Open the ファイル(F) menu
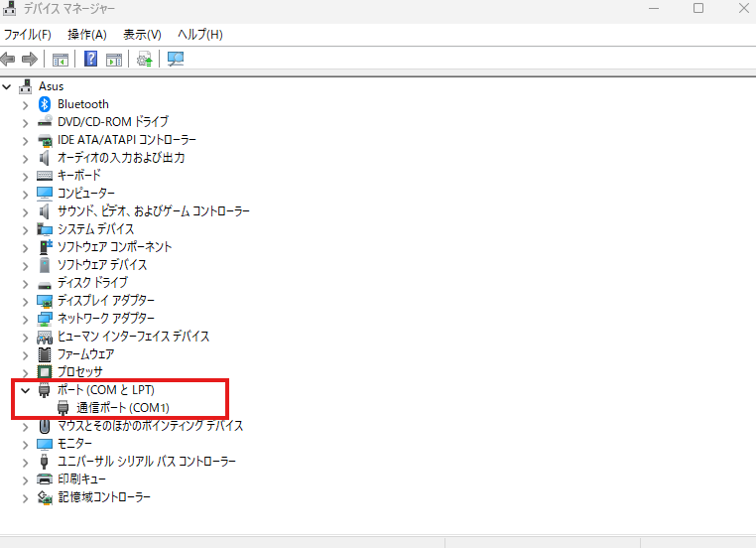This screenshot has width=756, height=548. coord(28,35)
